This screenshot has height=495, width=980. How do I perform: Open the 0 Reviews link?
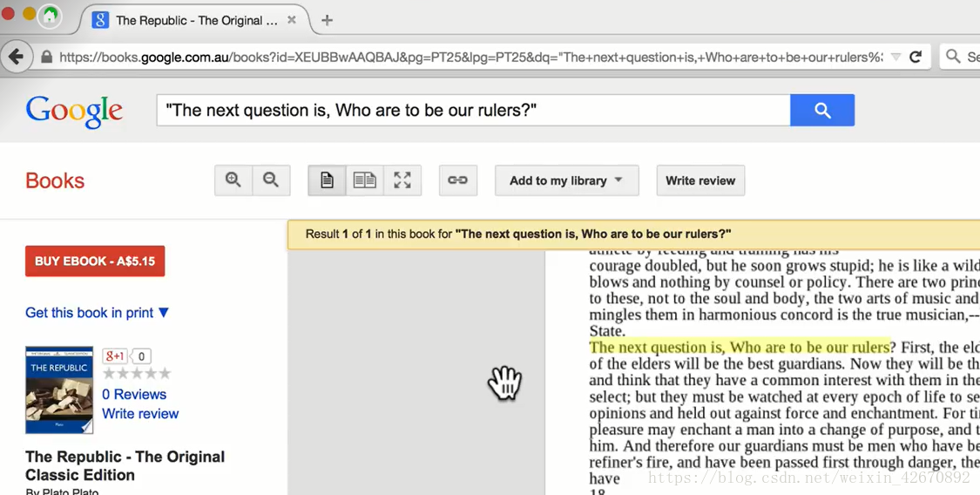point(134,395)
